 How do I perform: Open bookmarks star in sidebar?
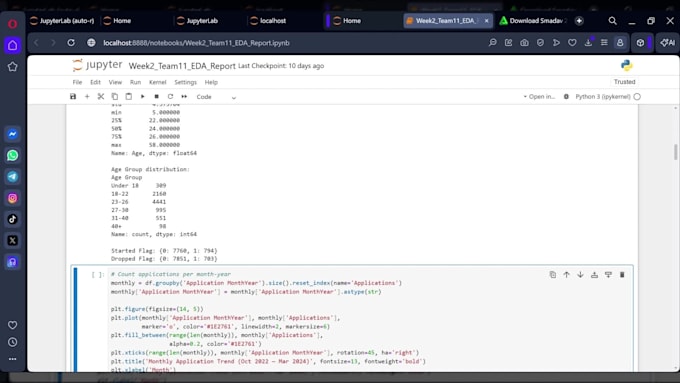(13, 67)
